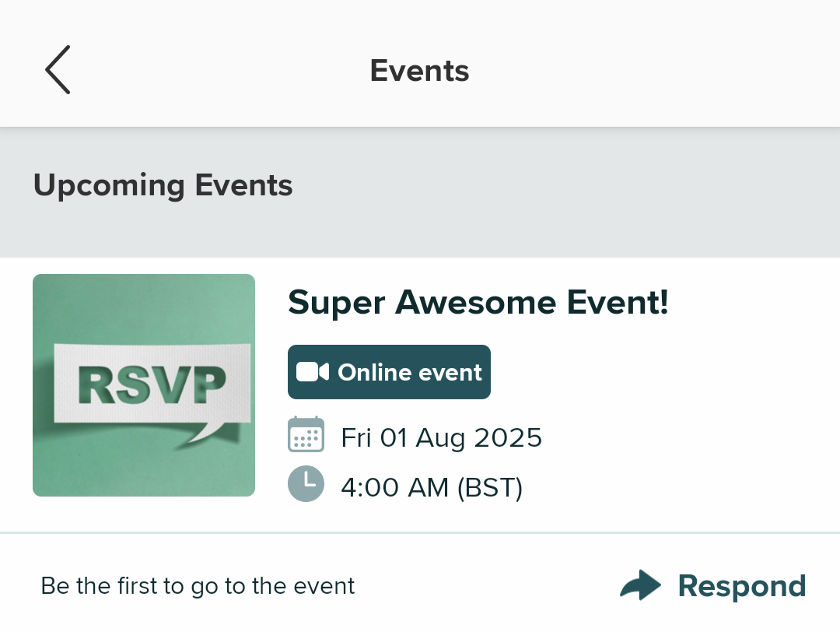840x632 pixels.
Task: Click the video camera icon on the badge
Action: click(313, 371)
